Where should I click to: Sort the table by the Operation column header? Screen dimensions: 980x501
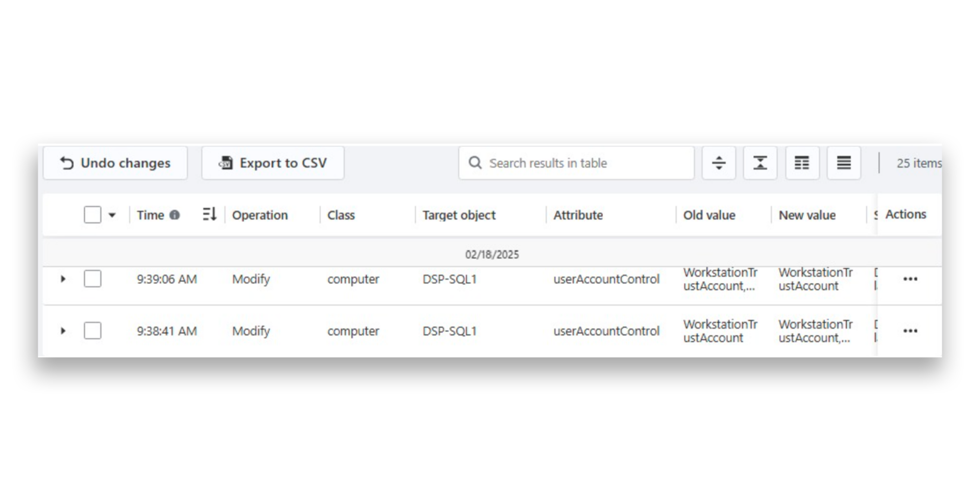pyautogui.click(x=259, y=215)
